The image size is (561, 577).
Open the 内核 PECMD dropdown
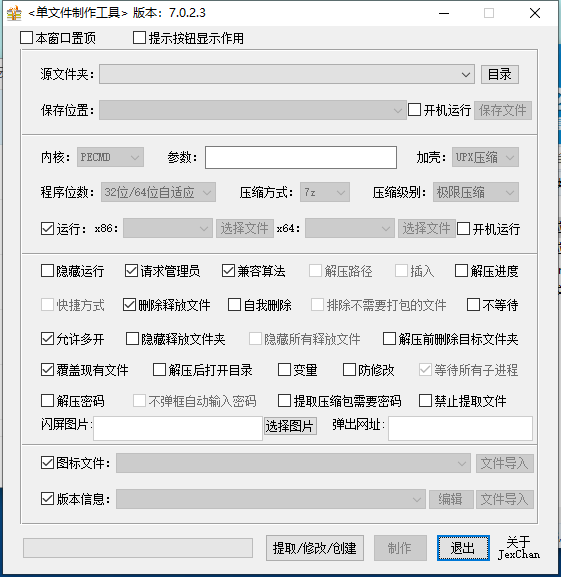[110, 157]
